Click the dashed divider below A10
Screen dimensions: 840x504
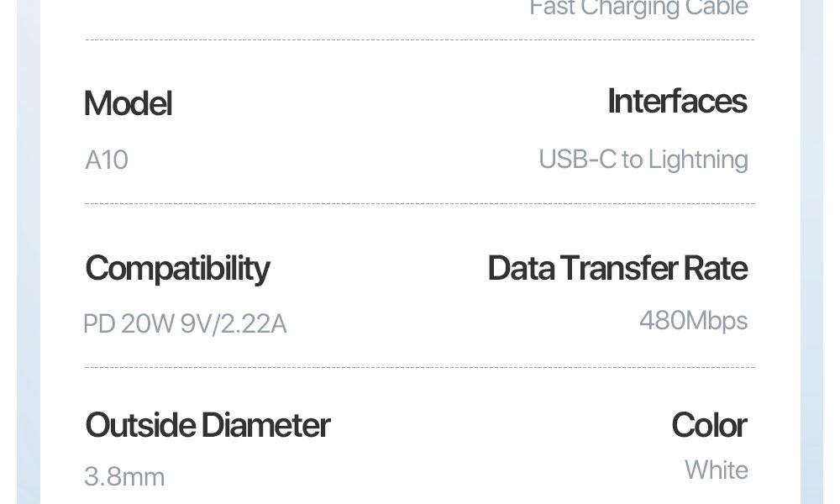[419, 203]
